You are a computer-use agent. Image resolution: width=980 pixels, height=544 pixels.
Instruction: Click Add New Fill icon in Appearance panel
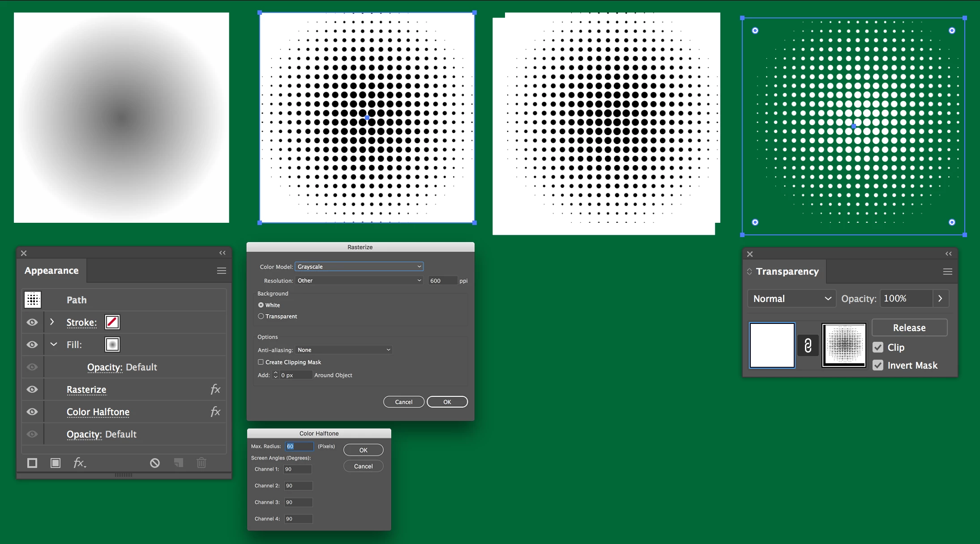coord(56,463)
